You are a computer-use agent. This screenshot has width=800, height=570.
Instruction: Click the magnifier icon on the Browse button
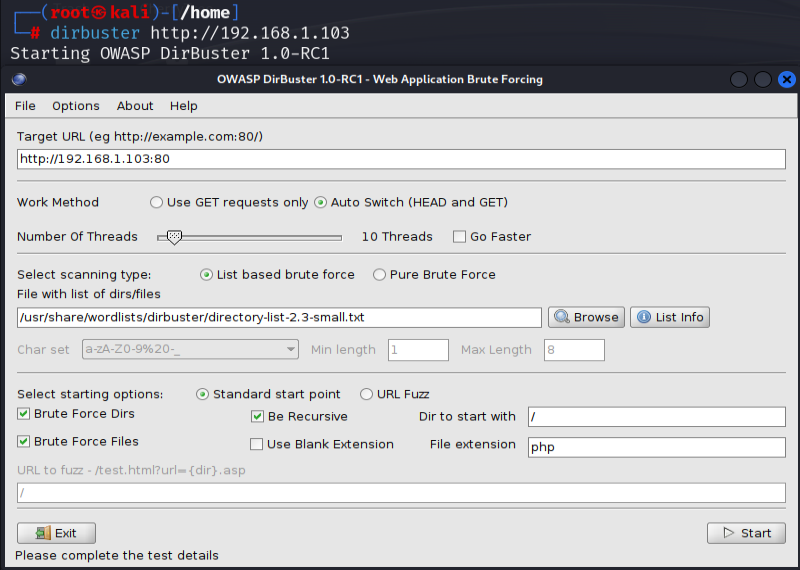point(562,317)
